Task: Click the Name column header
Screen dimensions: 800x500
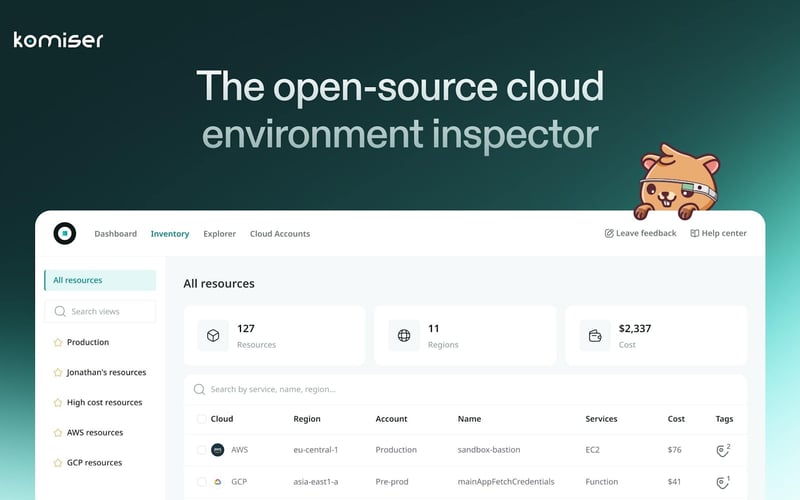Action: point(469,419)
